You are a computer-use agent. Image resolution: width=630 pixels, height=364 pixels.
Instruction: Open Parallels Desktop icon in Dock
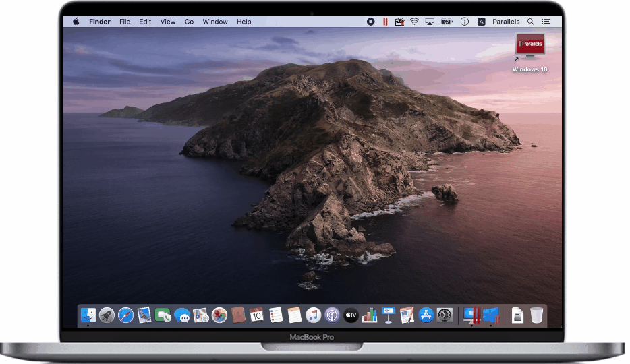pyautogui.click(x=471, y=315)
